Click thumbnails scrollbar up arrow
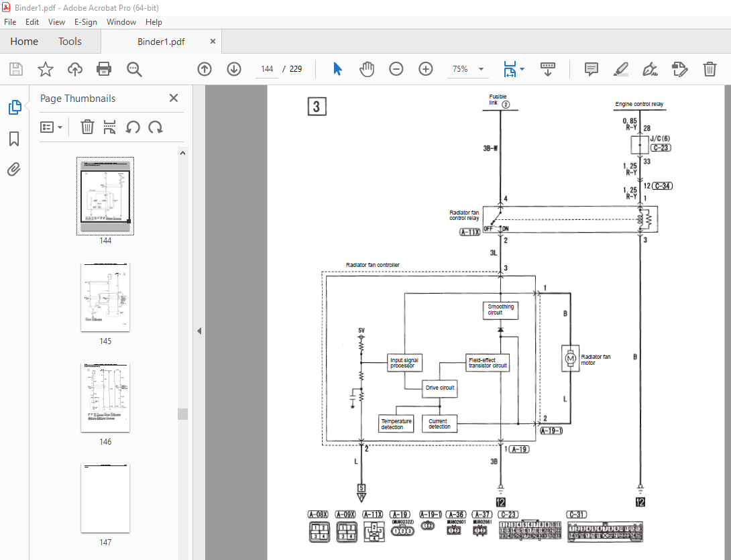Screen dimensions: 731x560 click(182, 153)
